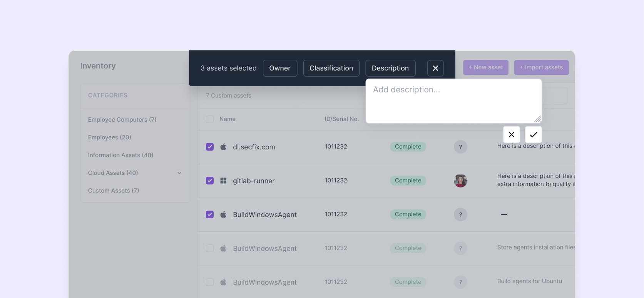
Task: Uncheck the selected BuildWindowsAgent row checkbox
Action: click(210, 214)
